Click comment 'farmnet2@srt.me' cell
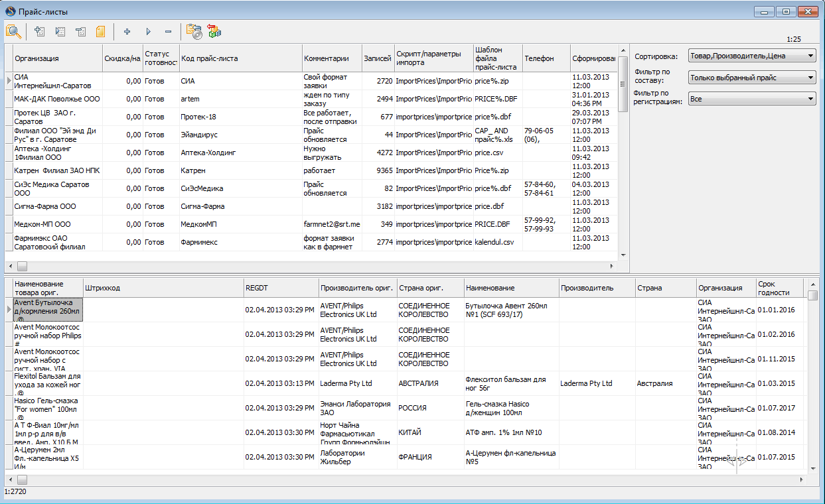825x504 pixels. pyautogui.click(x=332, y=224)
